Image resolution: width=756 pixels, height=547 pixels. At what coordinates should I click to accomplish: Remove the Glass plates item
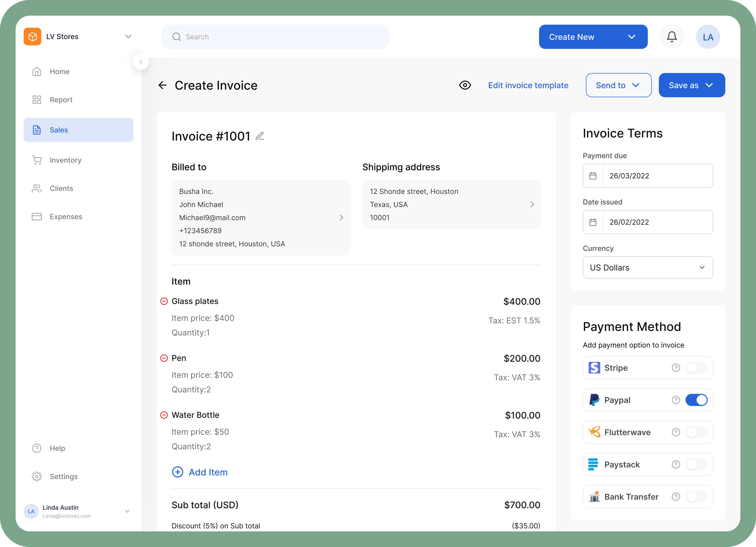pyautogui.click(x=164, y=301)
